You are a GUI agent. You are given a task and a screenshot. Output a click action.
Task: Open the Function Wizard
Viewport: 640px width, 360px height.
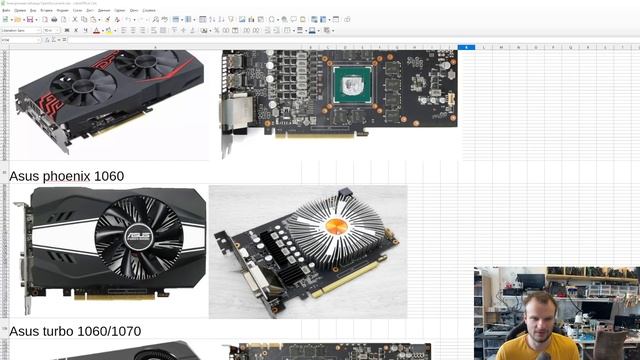click(x=47, y=40)
